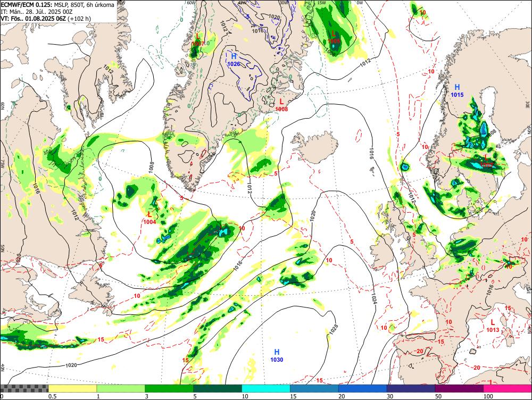Click the 'H 1026' high over Greenland
The image size is (532, 400).
pos(234,60)
